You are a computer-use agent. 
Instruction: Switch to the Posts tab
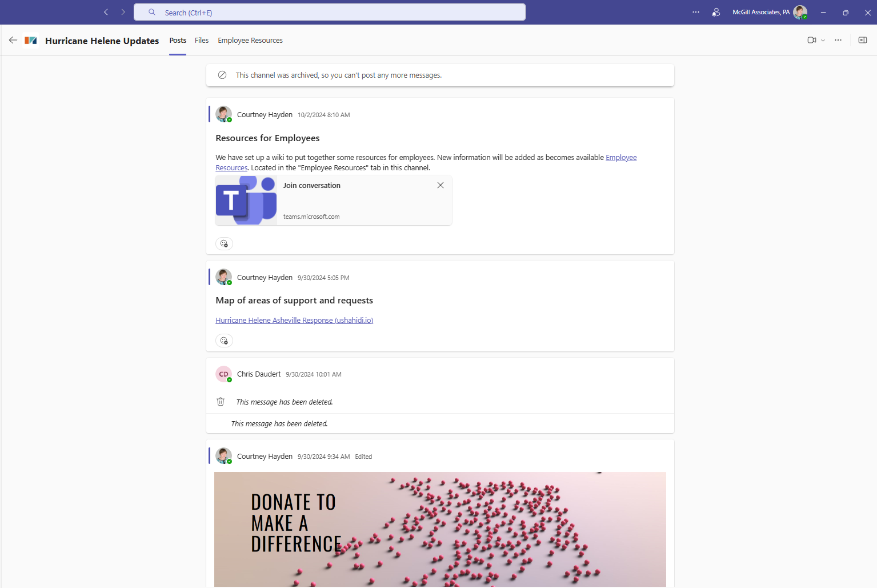click(x=178, y=40)
